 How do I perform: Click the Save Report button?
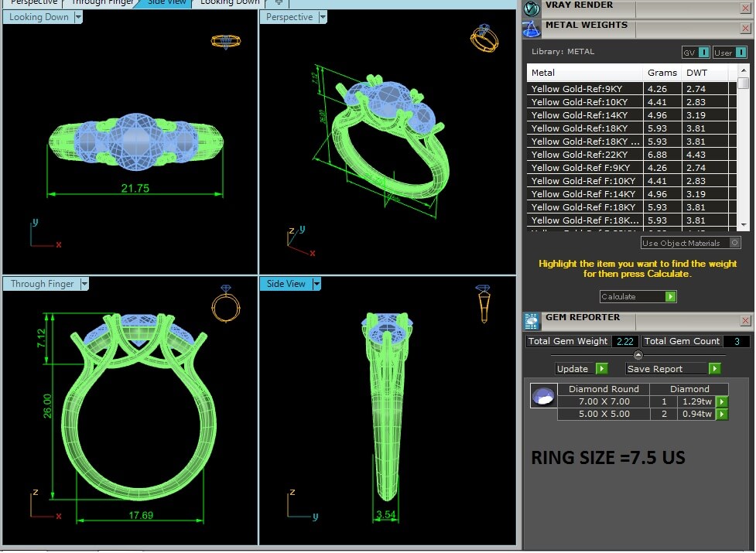(x=673, y=369)
